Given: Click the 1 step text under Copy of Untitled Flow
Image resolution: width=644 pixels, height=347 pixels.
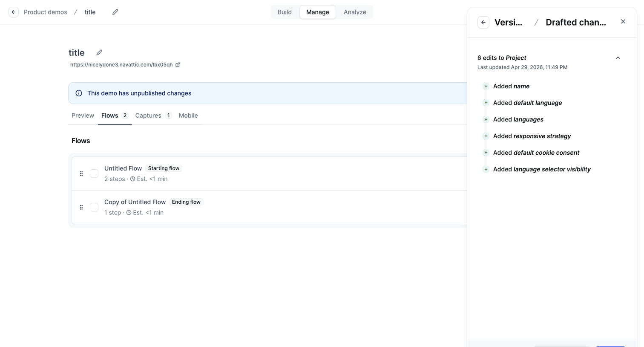Looking at the screenshot, I should point(112,213).
